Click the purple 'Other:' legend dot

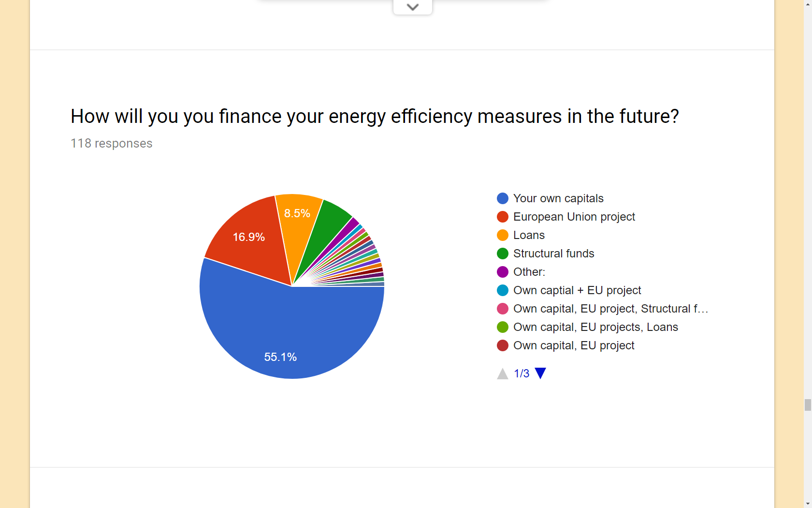coord(503,272)
